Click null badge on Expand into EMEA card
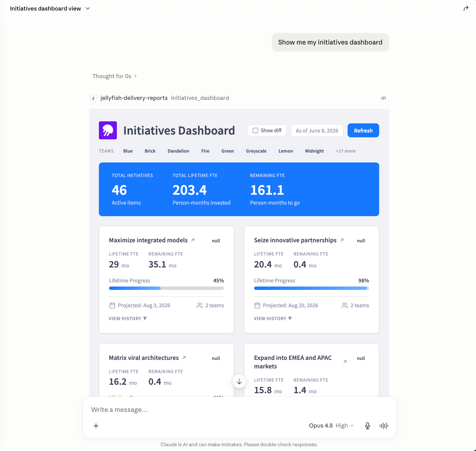This screenshot has width=476, height=451. pos(361,358)
